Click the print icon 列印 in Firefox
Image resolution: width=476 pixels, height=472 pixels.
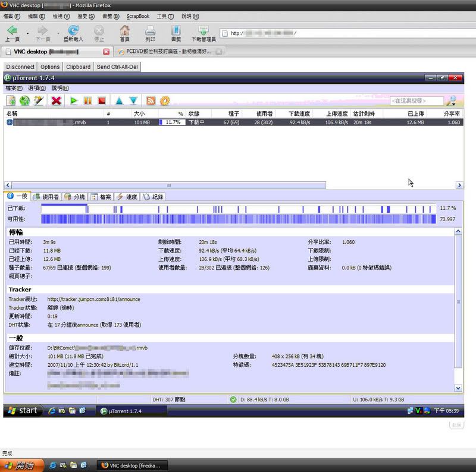click(151, 33)
